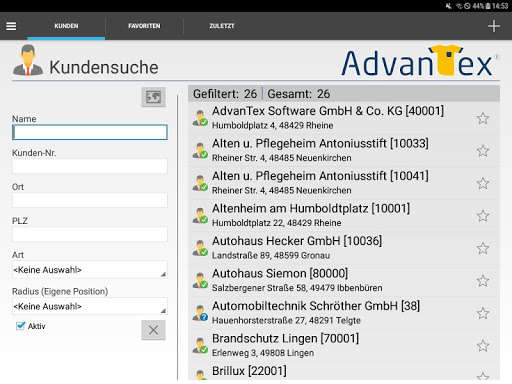Viewport: 512px width, 384px height.
Task: Favorite Automobiltechnik Schröther GmbH via star
Action: 483,313
